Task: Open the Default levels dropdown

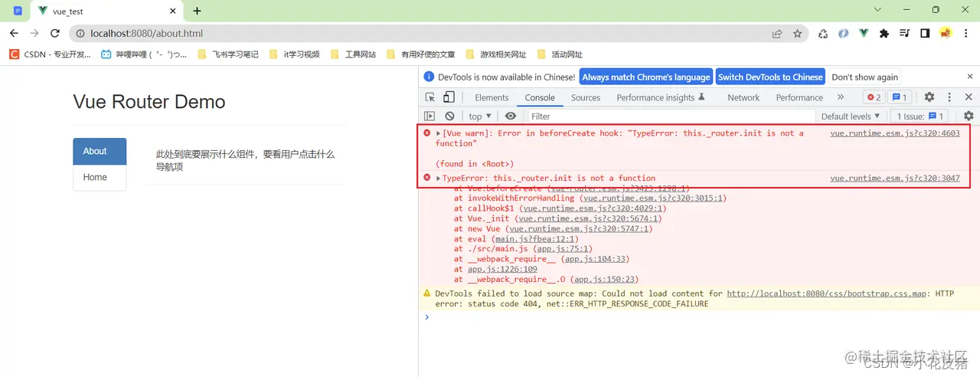Action: point(850,116)
